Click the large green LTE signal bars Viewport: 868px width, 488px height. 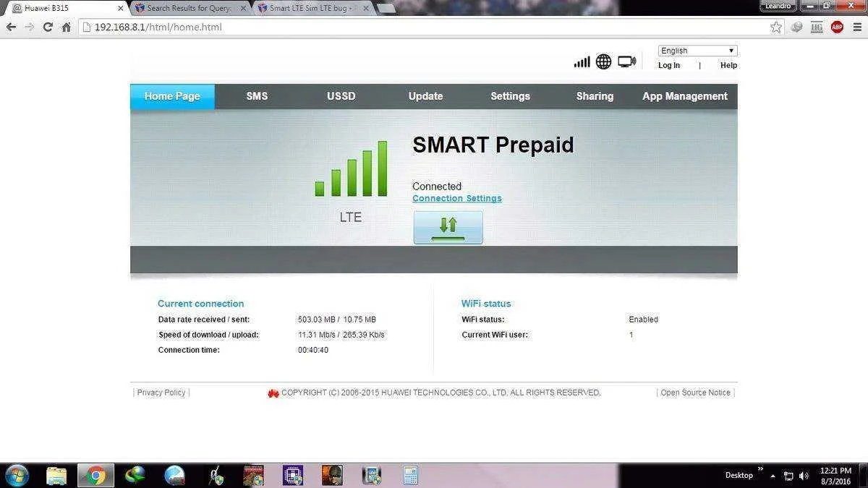point(351,168)
